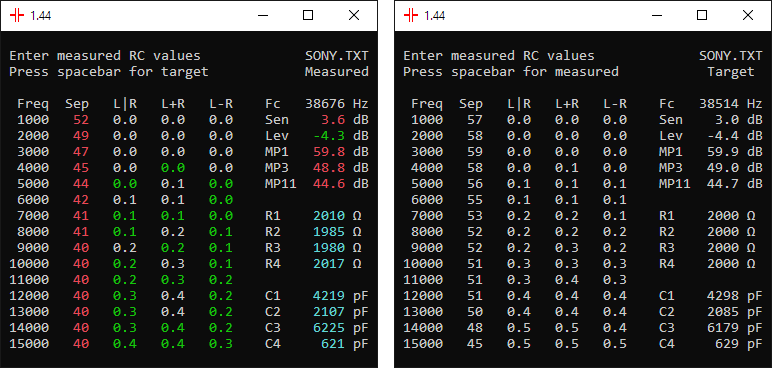Select measured R4 value 2017
The height and width of the screenshot is (368, 772).
pyautogui.click(x=329, y=264)
